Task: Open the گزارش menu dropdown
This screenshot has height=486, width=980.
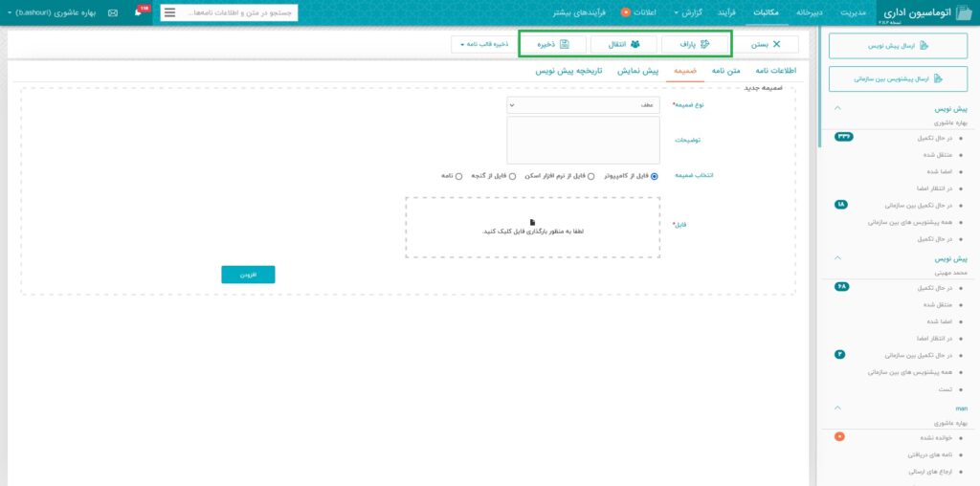Action: 688,13
